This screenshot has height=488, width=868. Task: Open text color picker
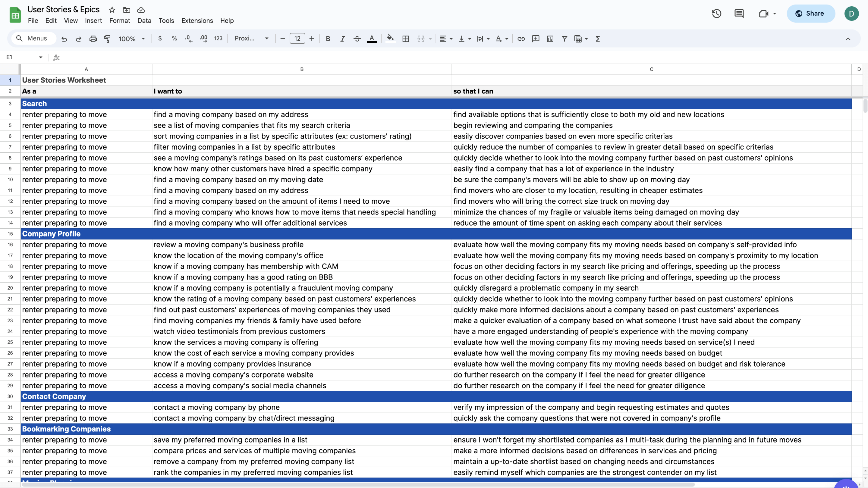(x=372, y=39)
